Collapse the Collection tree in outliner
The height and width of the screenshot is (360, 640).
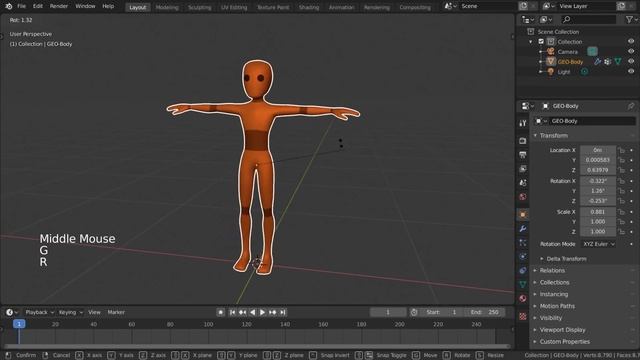point(531,42)
